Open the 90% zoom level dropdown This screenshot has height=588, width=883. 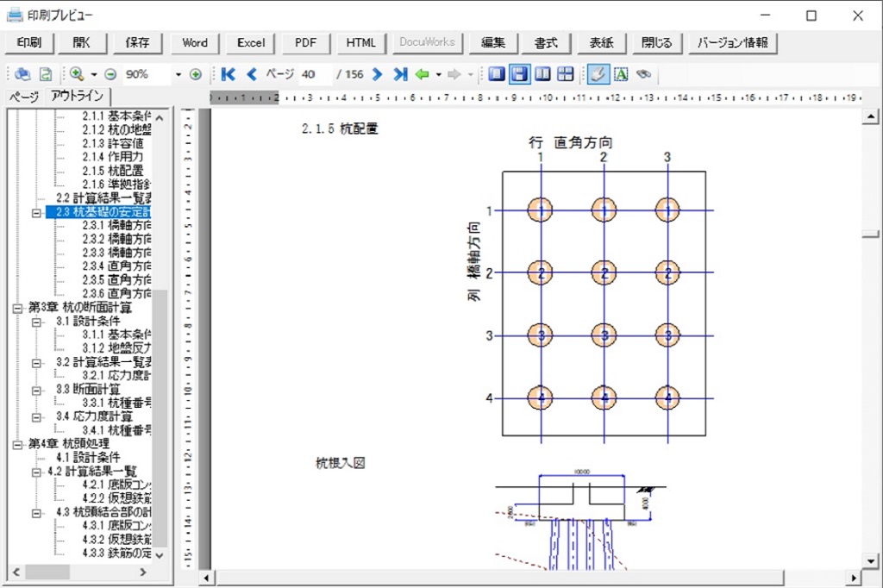click(178, 74)
